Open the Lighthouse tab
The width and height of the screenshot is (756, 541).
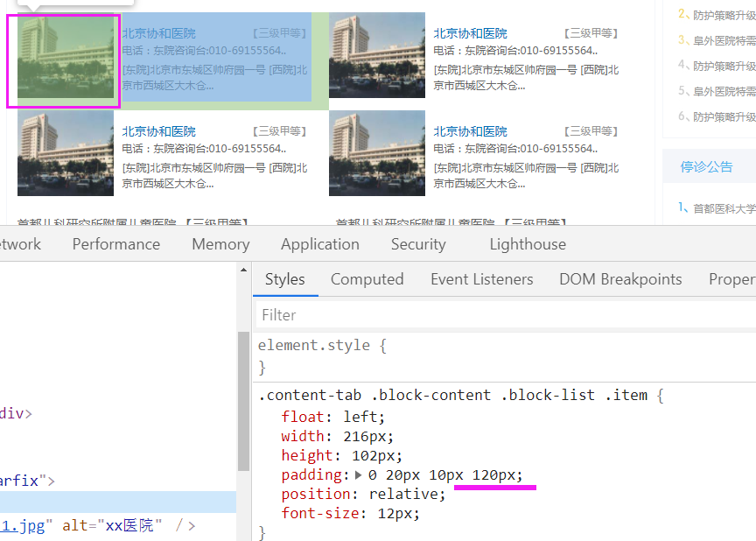point(528,244)
